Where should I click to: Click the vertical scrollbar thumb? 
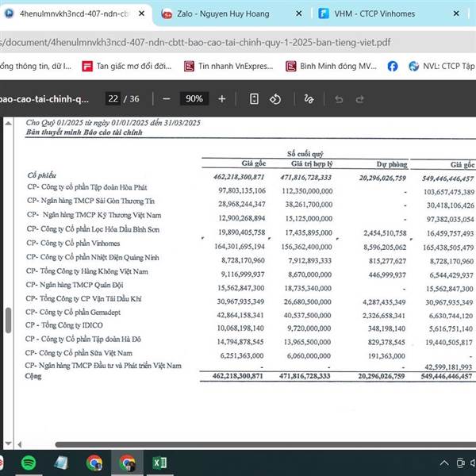(x=9, y=321)
